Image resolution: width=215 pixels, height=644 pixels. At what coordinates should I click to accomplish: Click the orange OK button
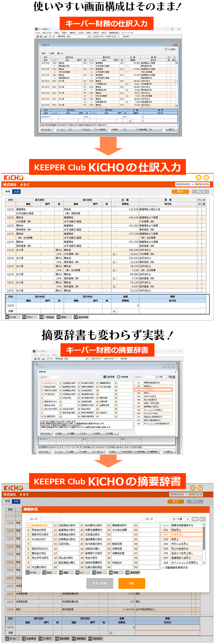pyautogui.click(x=131, y=583)
